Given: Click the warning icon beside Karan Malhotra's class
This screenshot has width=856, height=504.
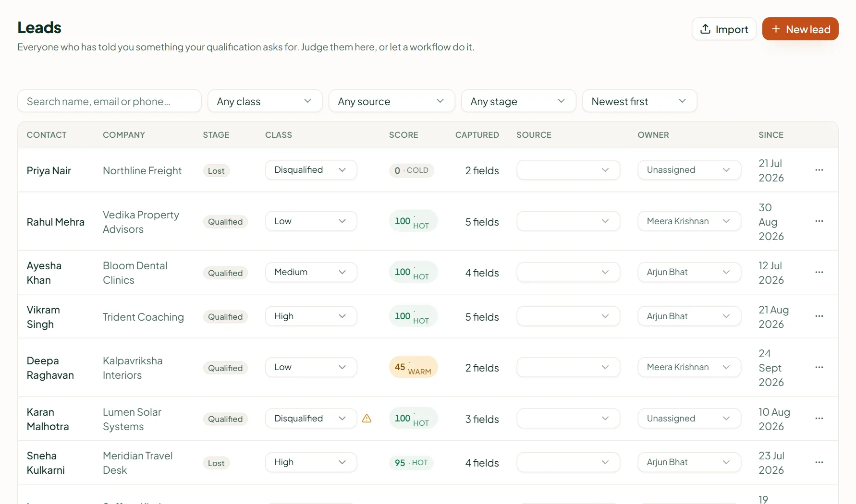Looking at the screenshot, I should tap(367, 419).
